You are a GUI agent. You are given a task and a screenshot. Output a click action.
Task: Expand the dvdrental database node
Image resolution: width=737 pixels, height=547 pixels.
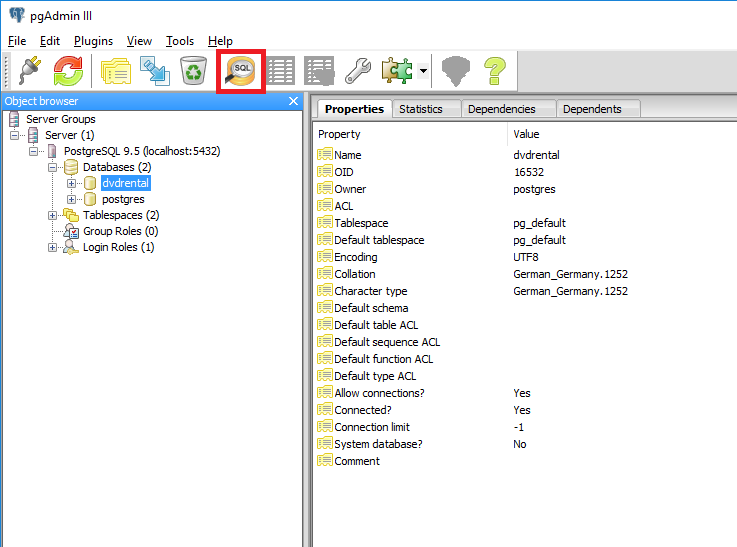coord(71,184)
